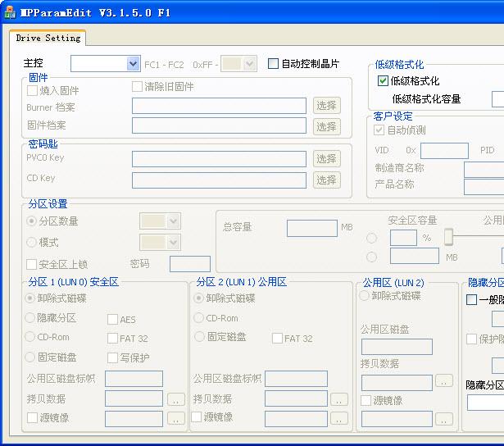Check FAT 32 checkbox in 分区 2
Image resolution: width=504 pixels, height=446 pixels.
tap(277, 339)
